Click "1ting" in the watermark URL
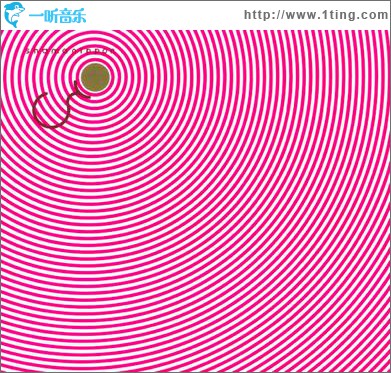 click(339, 16)
